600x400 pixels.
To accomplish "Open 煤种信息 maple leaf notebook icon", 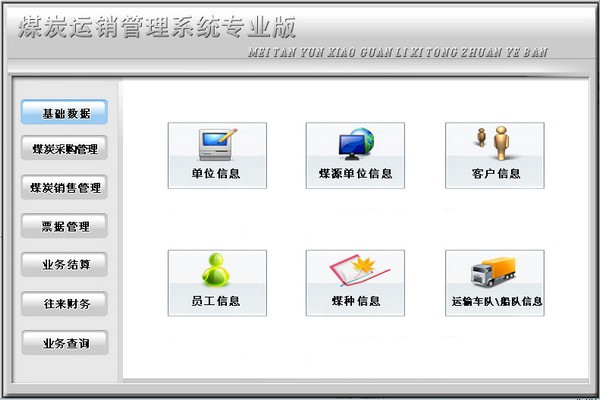I will (359, 270).
